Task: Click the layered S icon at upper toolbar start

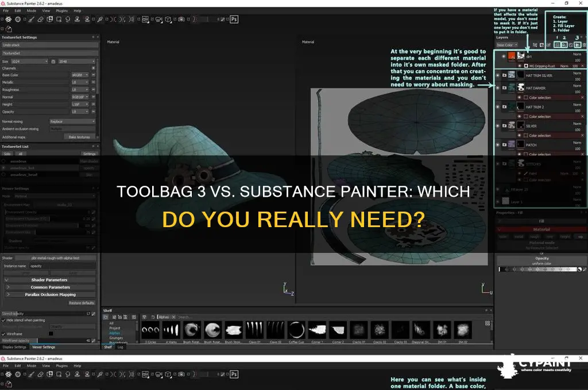Action: [8, 19]
